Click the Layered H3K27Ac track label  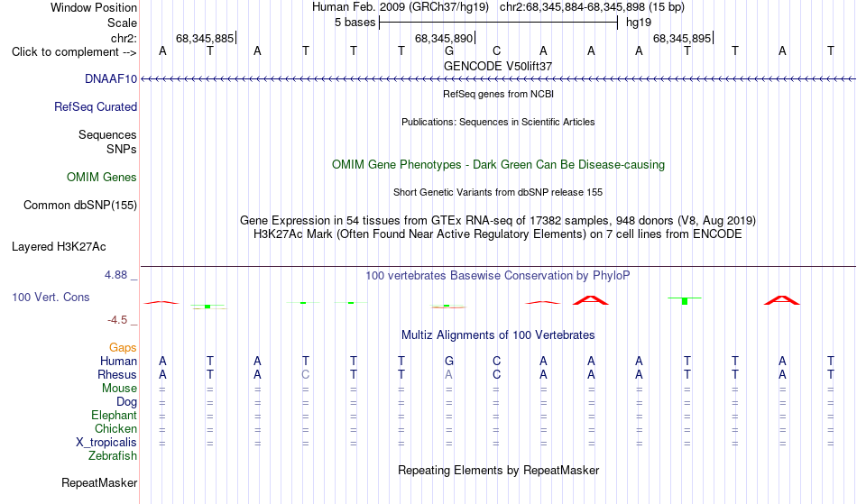point(59,247)
